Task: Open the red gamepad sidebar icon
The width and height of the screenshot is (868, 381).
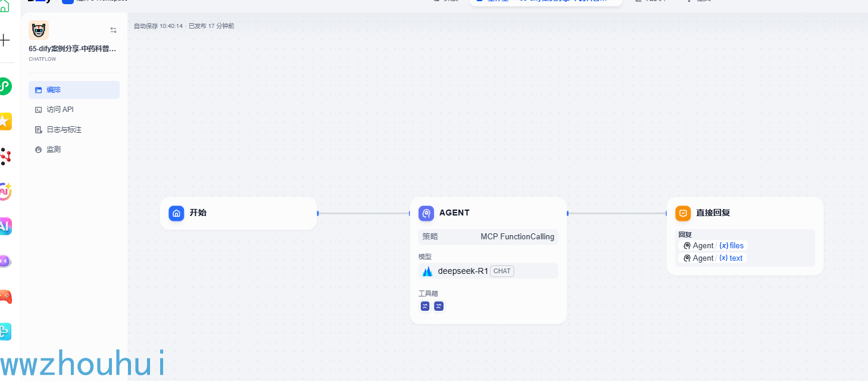Action: [x=5, y=296]
